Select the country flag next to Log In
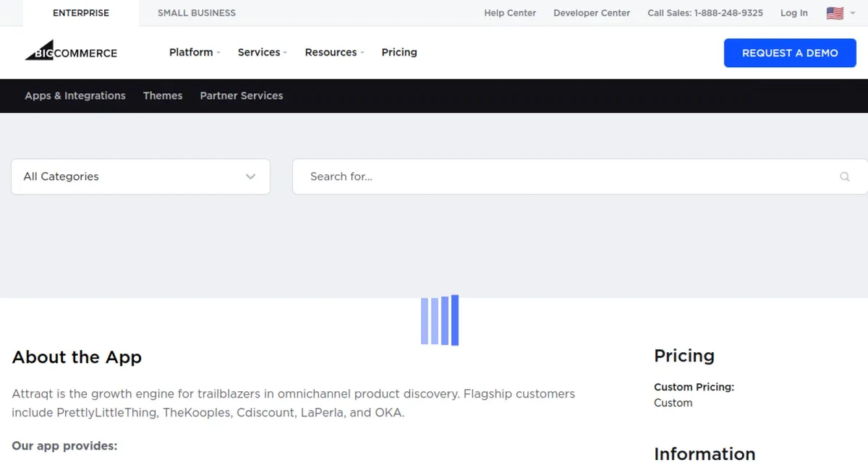The height and width of the screenshot is (470, 868). (835, 12)
